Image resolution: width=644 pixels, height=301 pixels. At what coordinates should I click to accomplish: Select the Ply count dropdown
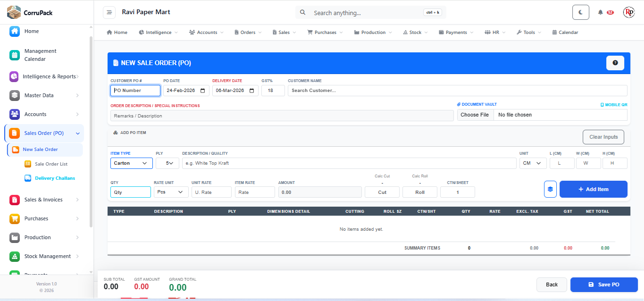(x=167, y=163)
